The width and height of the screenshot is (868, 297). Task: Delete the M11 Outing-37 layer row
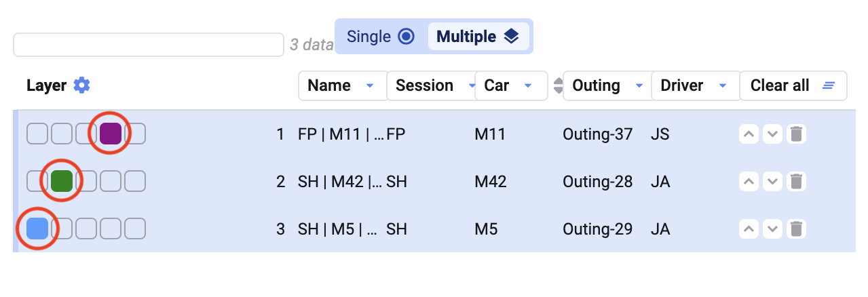pos(796,134)
